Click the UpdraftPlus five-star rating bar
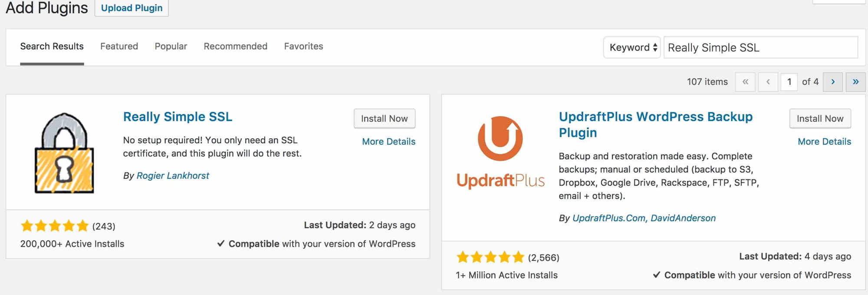Viewport: 868px width, 295px height. tap(490, 257)
